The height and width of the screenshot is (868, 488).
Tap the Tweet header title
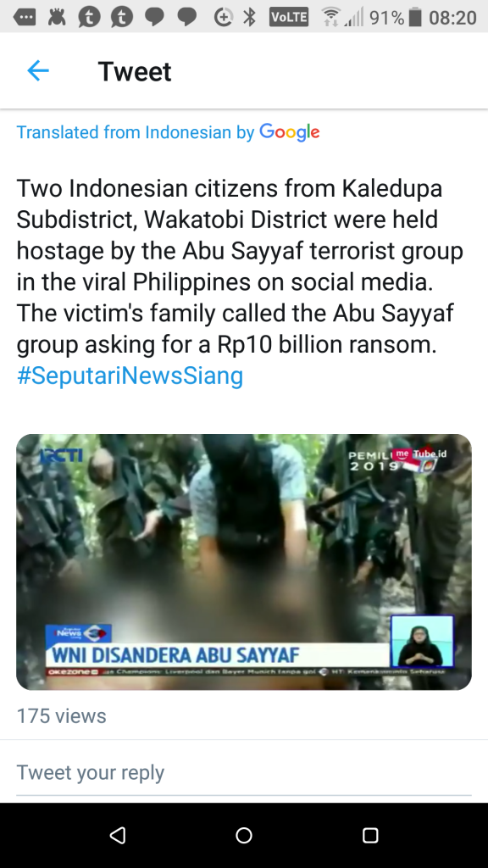[x=135, y=71]
